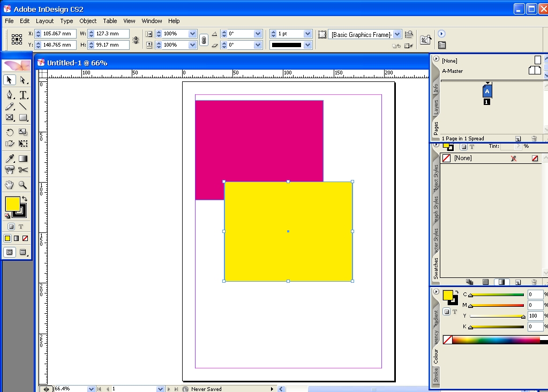Apply Gradient button in the toolbox

tap(17, 238)
